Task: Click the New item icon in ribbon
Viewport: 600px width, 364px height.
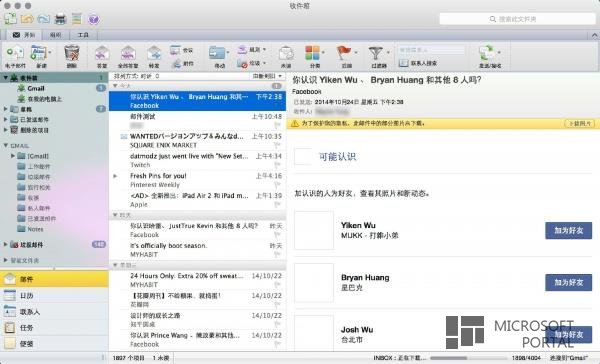Action: tap(39, 53)
